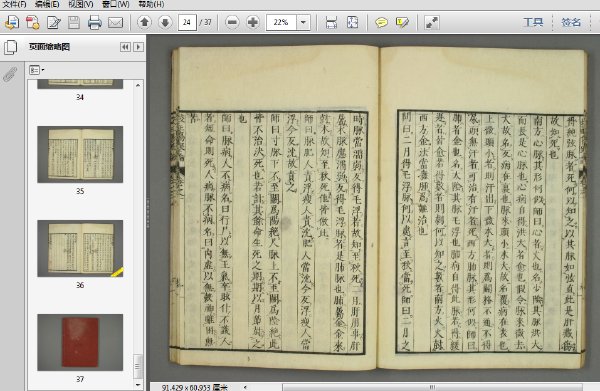
Task: Click the fit full page icon
Action: coord(352,23)
